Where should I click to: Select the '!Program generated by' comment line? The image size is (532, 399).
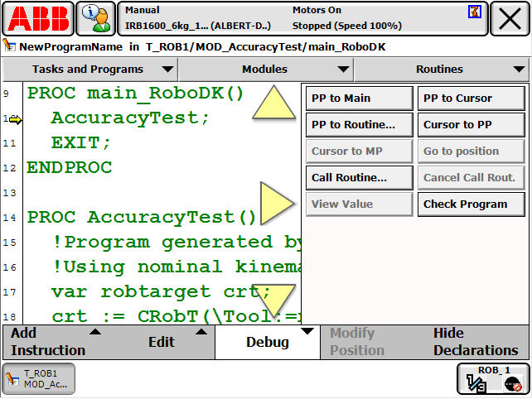177,243
